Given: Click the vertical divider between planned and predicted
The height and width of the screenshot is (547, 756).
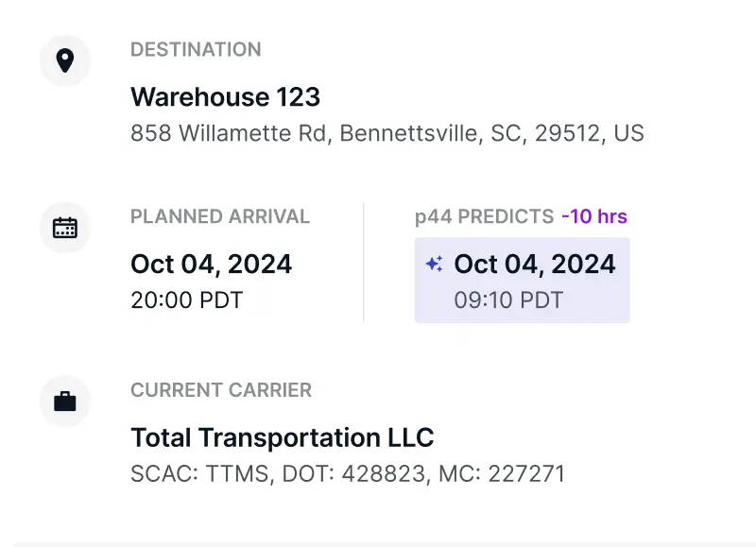Looking at the screenshot, I should tap(364, 262).
